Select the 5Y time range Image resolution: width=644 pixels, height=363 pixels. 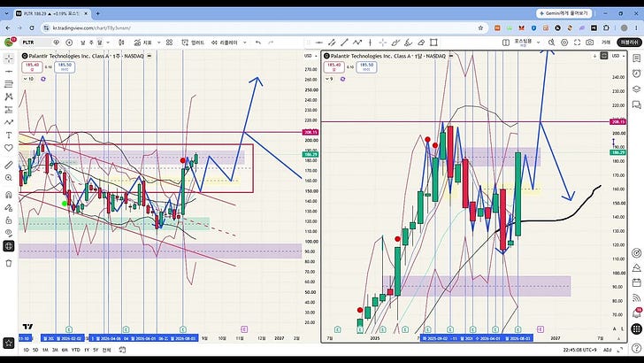(96, 350)
